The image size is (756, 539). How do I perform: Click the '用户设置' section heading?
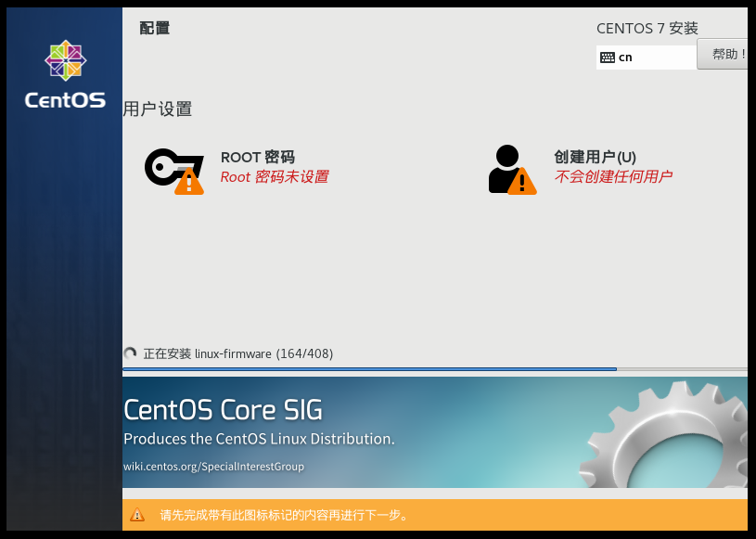click(158, 109)
